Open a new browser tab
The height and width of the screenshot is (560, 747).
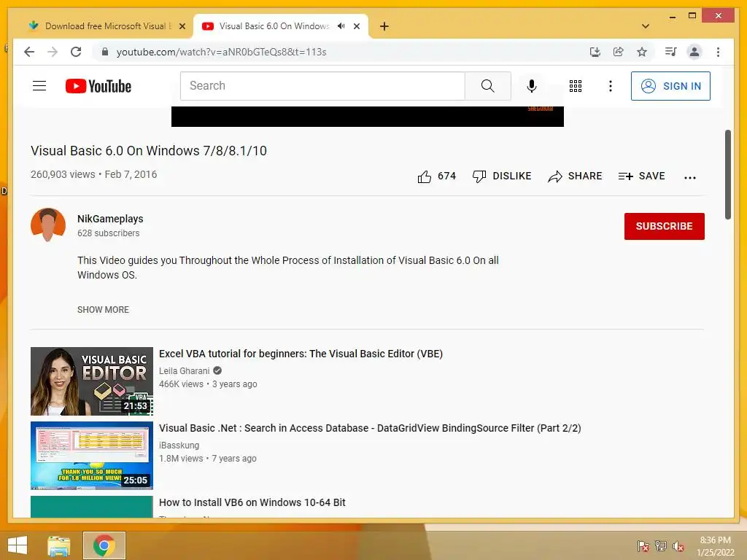(x=384, y=26)
